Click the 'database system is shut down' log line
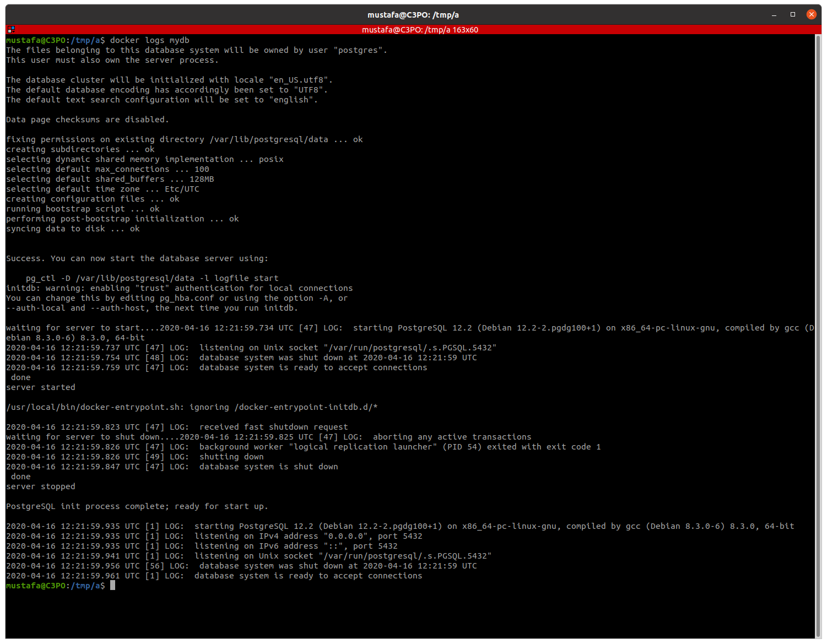 pos(172,467)
